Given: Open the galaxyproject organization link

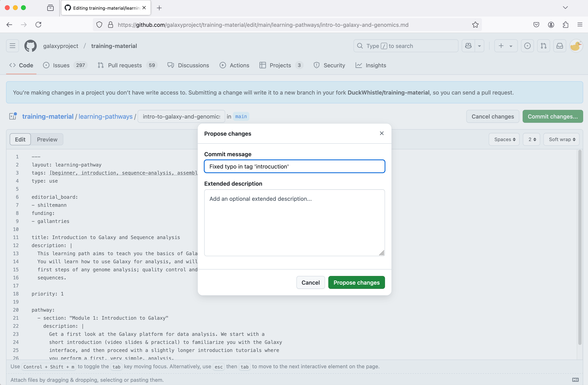Looking at the screenshot, I should pos(61,46).
